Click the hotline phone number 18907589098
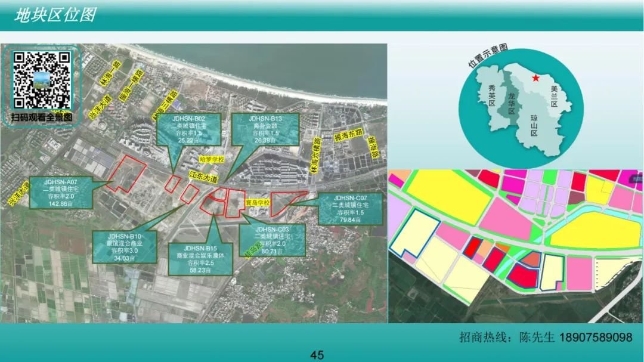 (x=595, y=338)
